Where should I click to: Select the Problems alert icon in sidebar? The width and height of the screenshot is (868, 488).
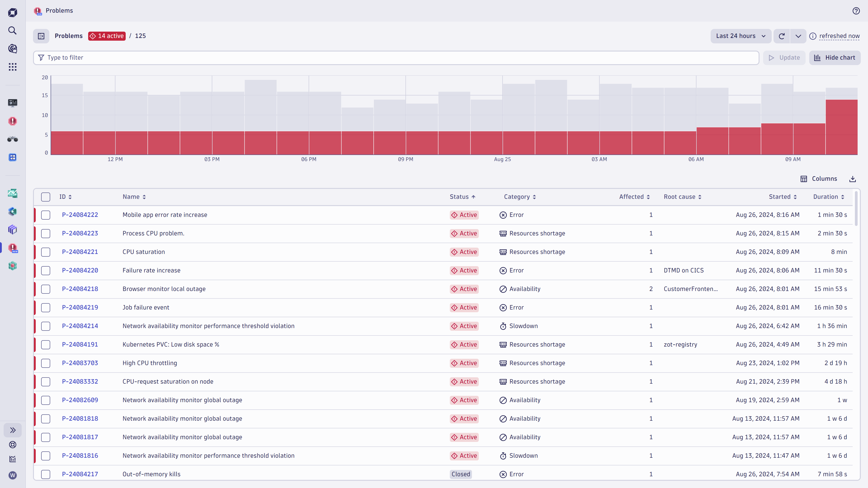click(12, 121)
